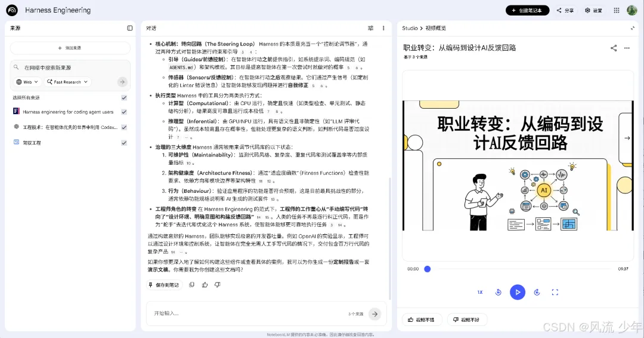
Task: Open the 驾驭工程 source entry
Action: pos(32,143)
